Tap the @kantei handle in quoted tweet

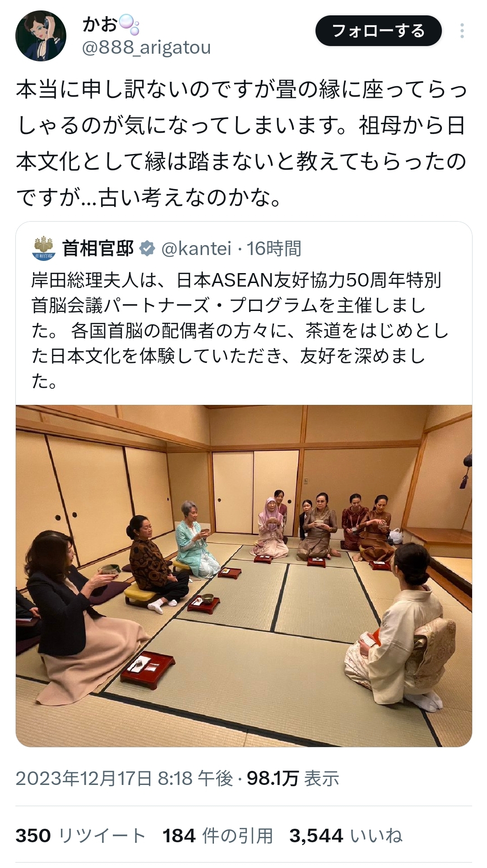tap(196, 249)
